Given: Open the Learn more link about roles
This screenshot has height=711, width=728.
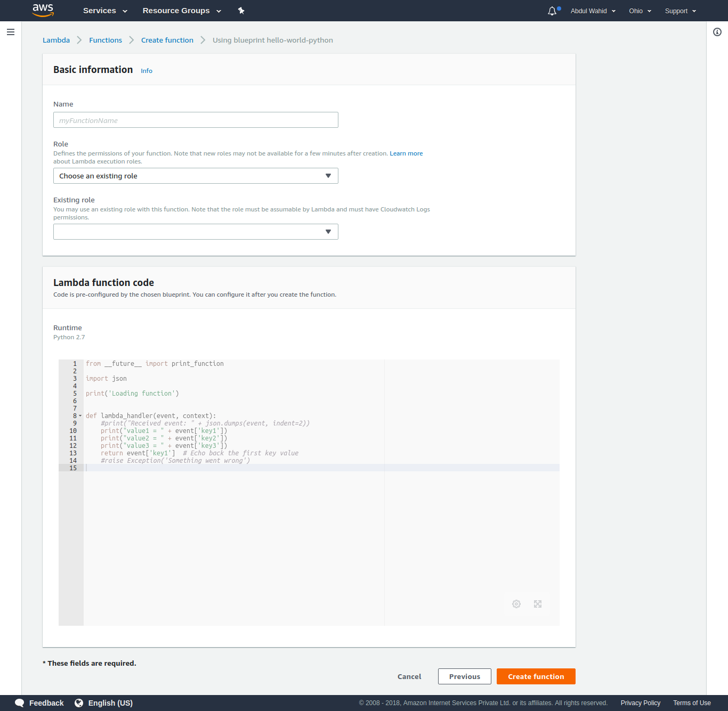Looking at the screenshot, I should pyautogui.click(x=406, y=153).
